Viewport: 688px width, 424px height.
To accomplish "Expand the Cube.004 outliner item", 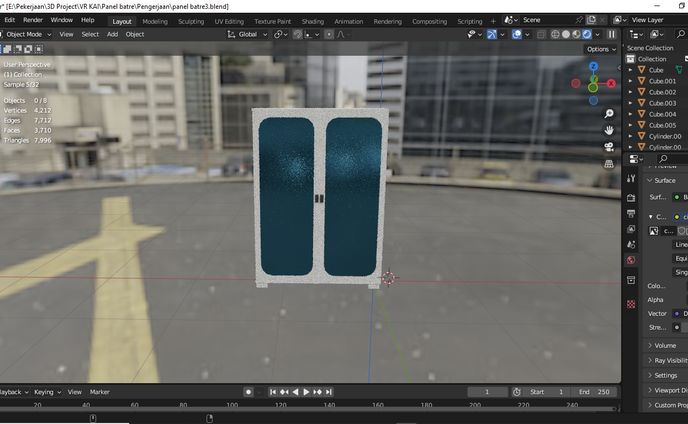I will click(x=631, y=114).
